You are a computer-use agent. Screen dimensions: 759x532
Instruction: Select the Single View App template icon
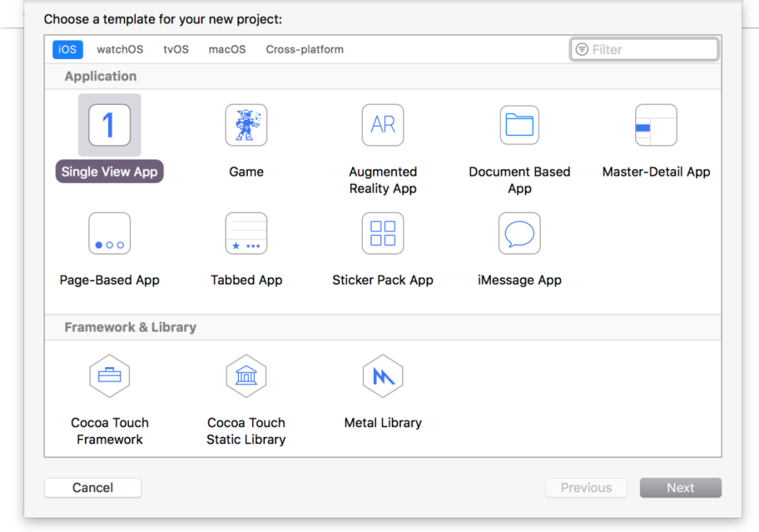(109, 125)
